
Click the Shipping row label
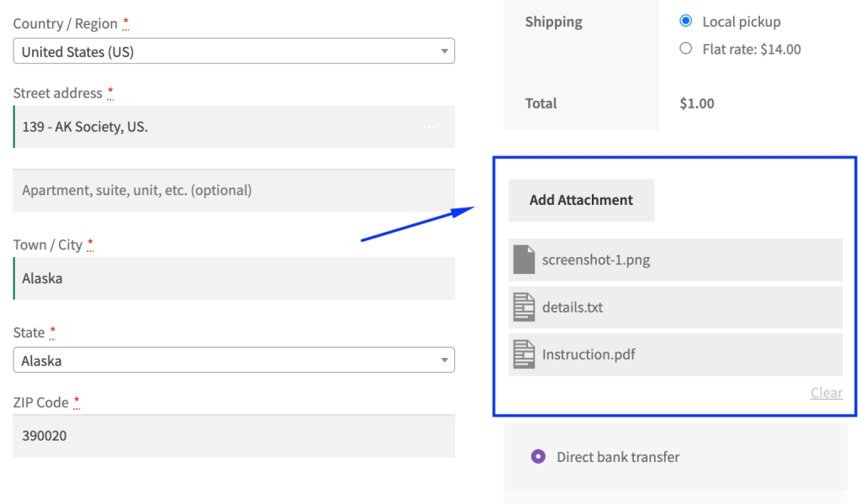point(553,22)
